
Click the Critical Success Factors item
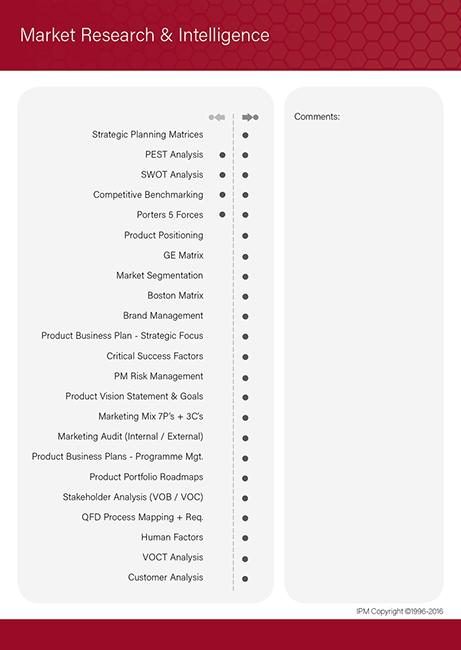(x=155, y=356)
